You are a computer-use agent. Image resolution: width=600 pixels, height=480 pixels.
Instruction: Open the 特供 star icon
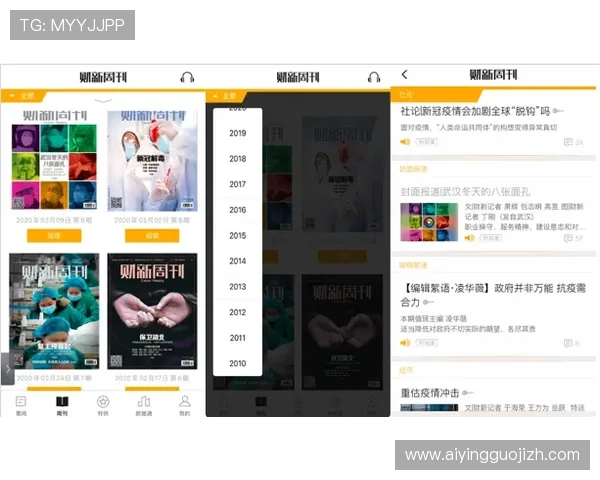[x=102, y=405]
